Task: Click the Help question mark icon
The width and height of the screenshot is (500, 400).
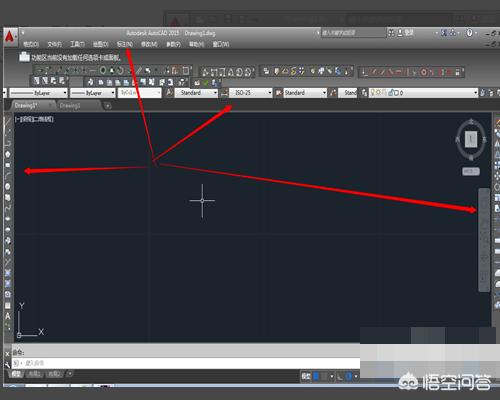Action: [x=469, y=33]
